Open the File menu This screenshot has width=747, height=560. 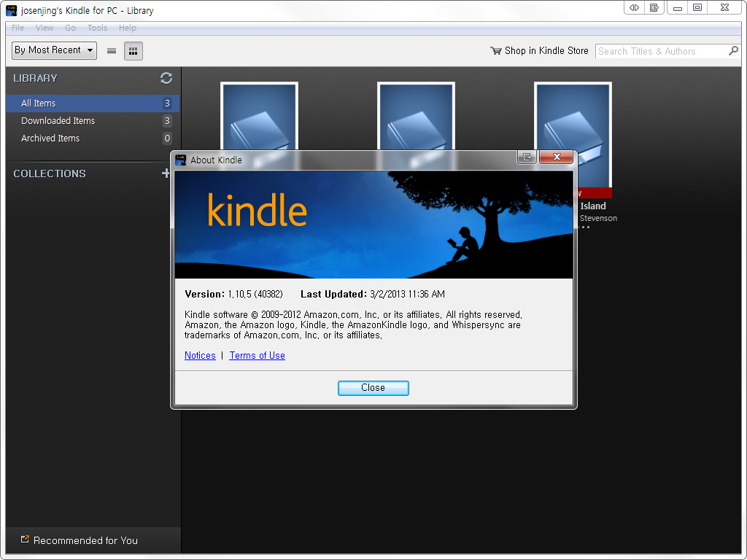tap(18, 28)
